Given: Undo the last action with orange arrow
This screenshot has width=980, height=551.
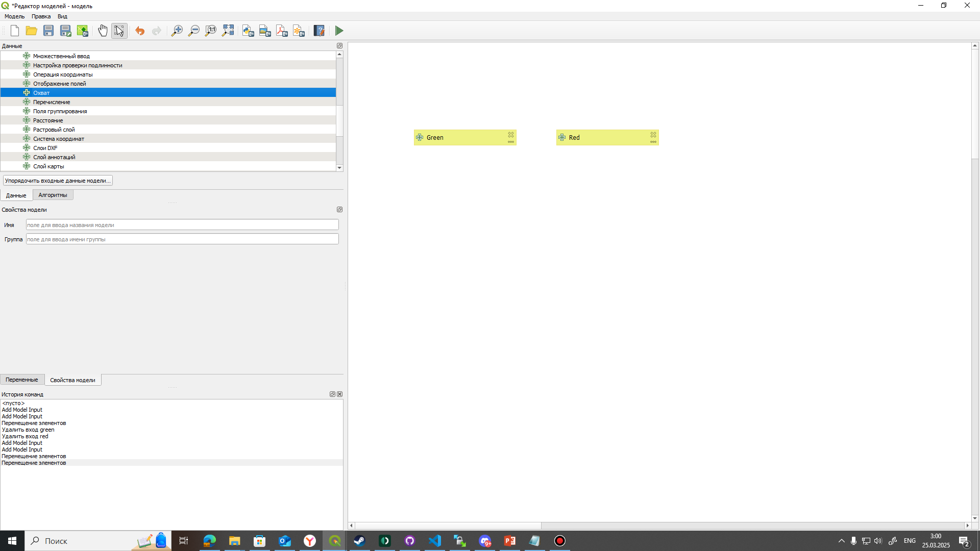Looking at the screenshot, I should click(140, 31).
